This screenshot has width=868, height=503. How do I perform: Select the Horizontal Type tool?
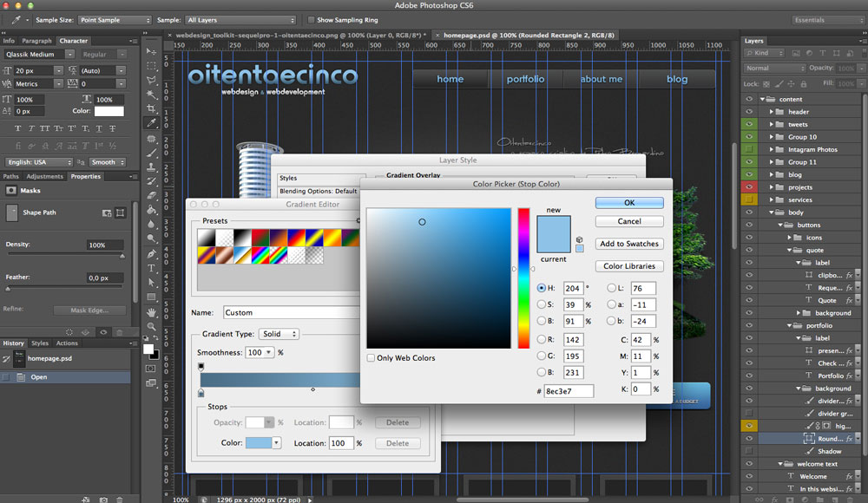(x=151, y=268)
